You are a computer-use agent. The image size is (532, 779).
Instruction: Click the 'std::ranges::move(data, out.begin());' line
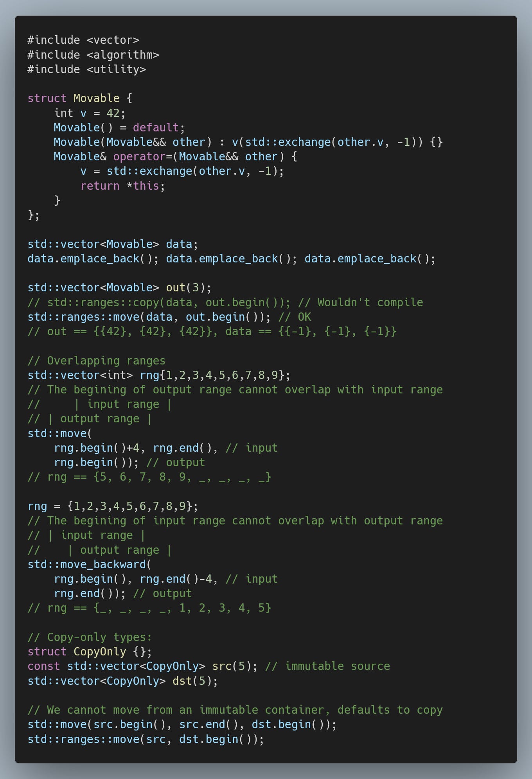pyautogui.click(x=169, y=317)
